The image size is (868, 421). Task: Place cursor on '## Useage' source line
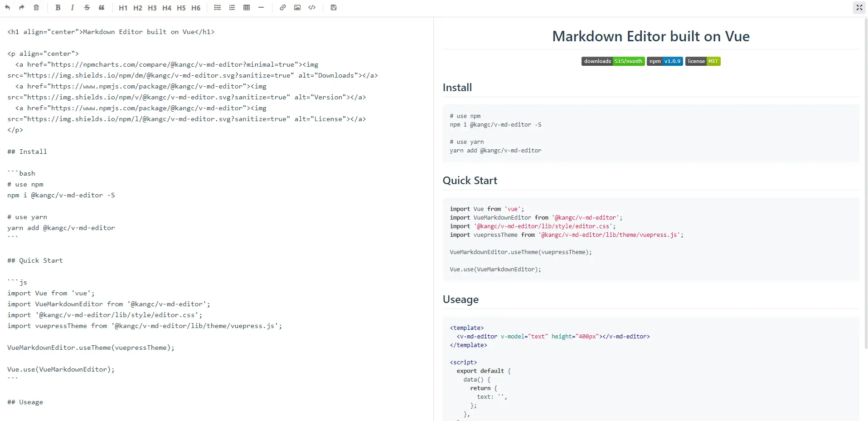25,402
